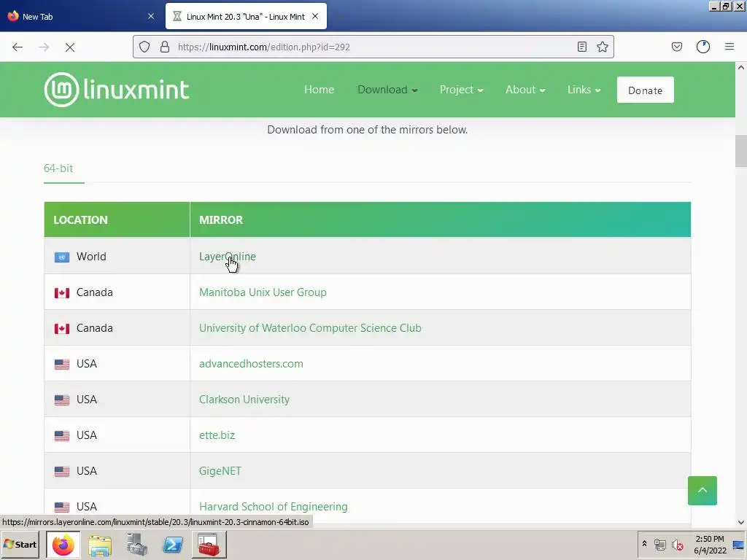Open the GigeNET mirror link
Screen dimensions: 747x560
(220, 471)
